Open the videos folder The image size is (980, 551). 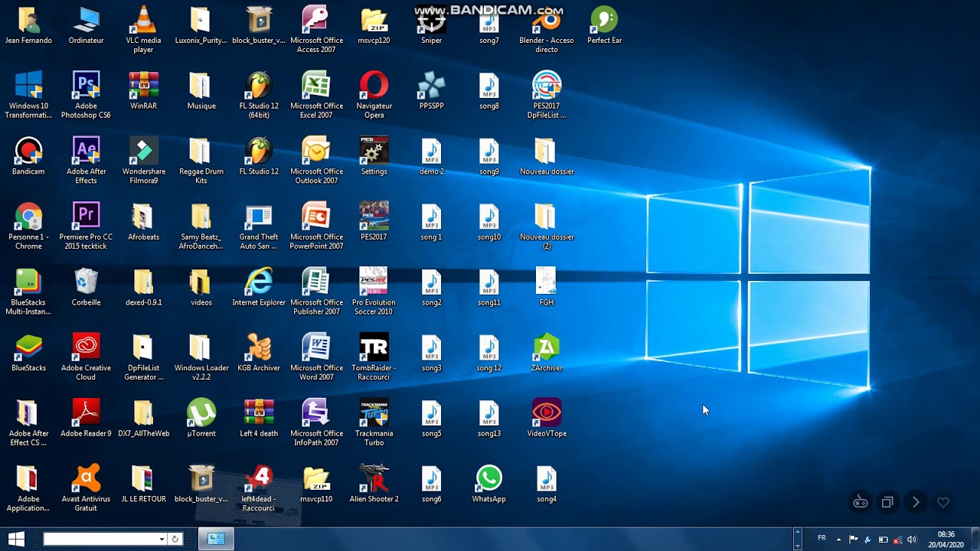point(201,287)
